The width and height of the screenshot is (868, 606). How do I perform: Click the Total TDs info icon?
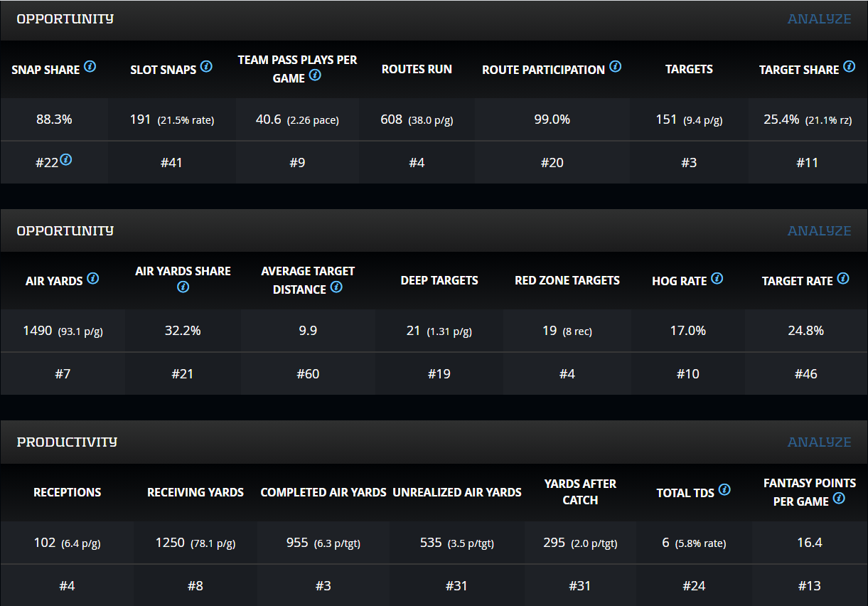(x=724, y=489)
